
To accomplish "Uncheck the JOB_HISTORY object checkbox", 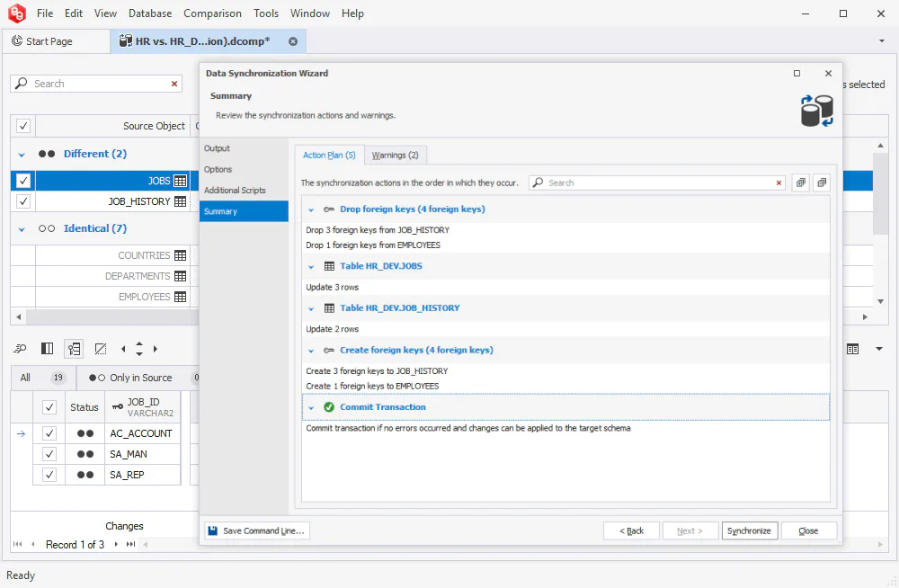I will pos(23,201).
